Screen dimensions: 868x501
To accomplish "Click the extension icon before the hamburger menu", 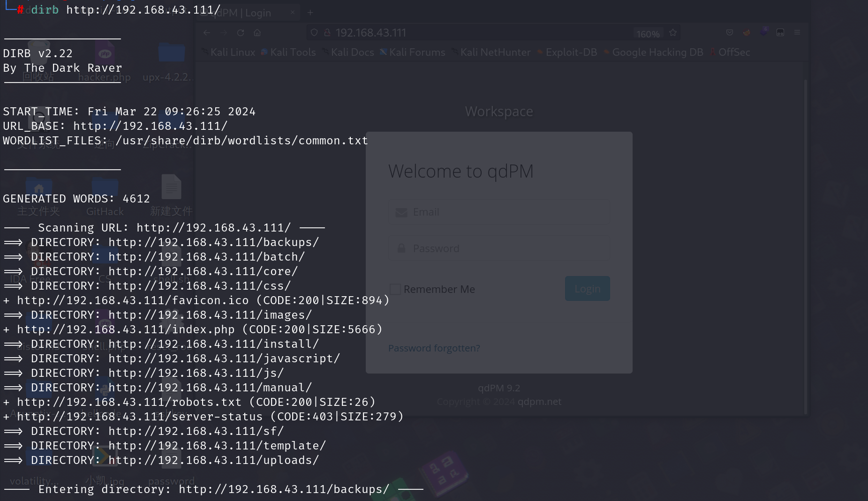I will click(x=780, y=33).
